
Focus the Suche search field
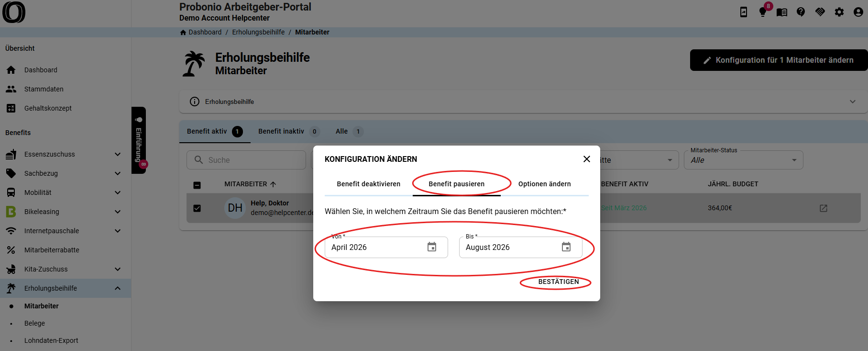pyautogui.click(x=246, y=160)
